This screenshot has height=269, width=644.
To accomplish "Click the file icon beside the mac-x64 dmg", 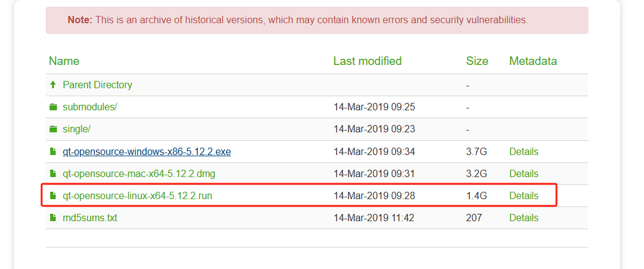I will (53, 173).
